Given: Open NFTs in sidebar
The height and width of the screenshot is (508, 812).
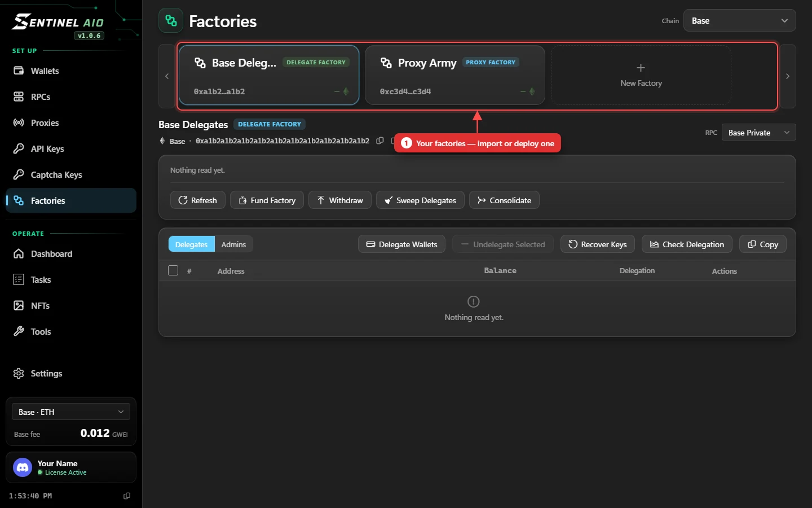Looking at the screenshot, I should (71, 306).
